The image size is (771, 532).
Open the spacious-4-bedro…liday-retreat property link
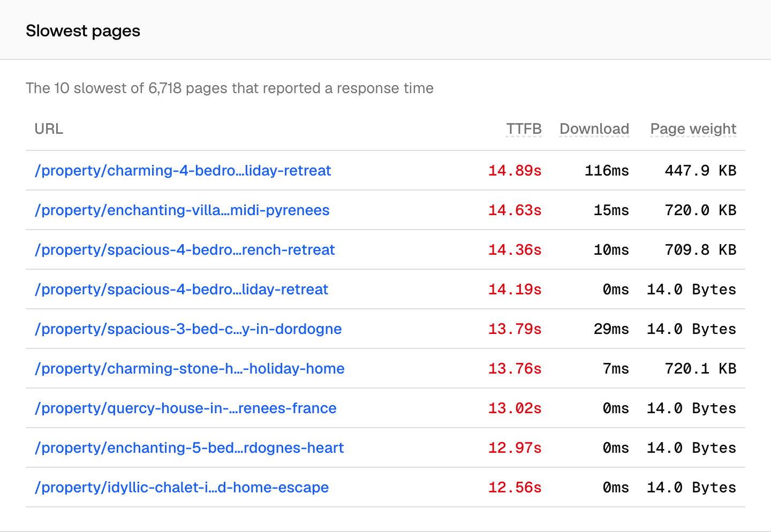[x=182, y=289]
